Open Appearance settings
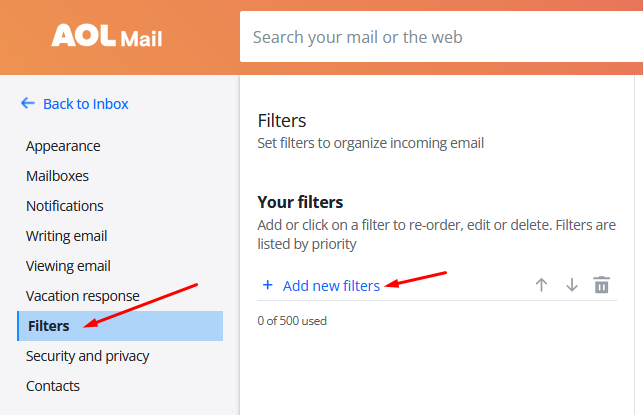The image size is (643, 415). coord(63,146)
